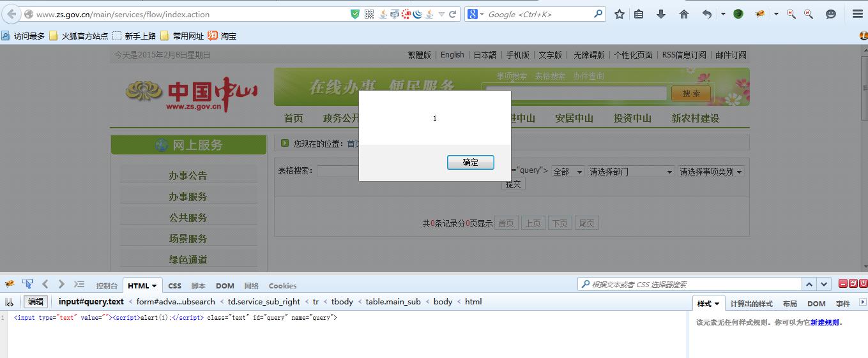The height and width of the screenshot is (358, 868).
Task: Open the bookmarks list clipboard icon
Action: click(x=639, y=14)
